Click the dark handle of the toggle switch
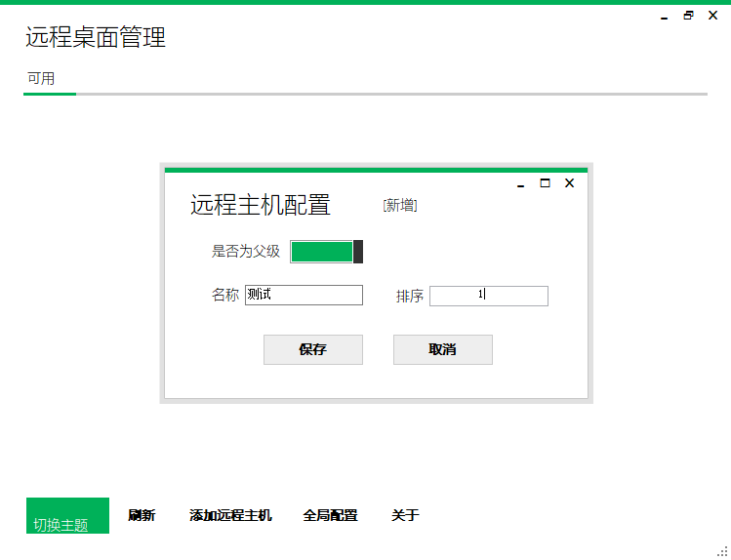Image resolution: width=731 pixels, height=560 pixels. [358, 252]
